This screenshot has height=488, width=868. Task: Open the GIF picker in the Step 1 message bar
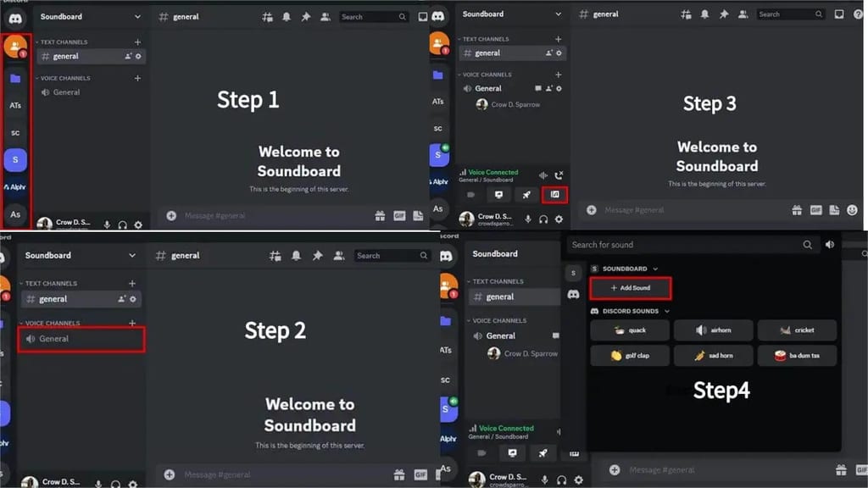pos(399,216)
